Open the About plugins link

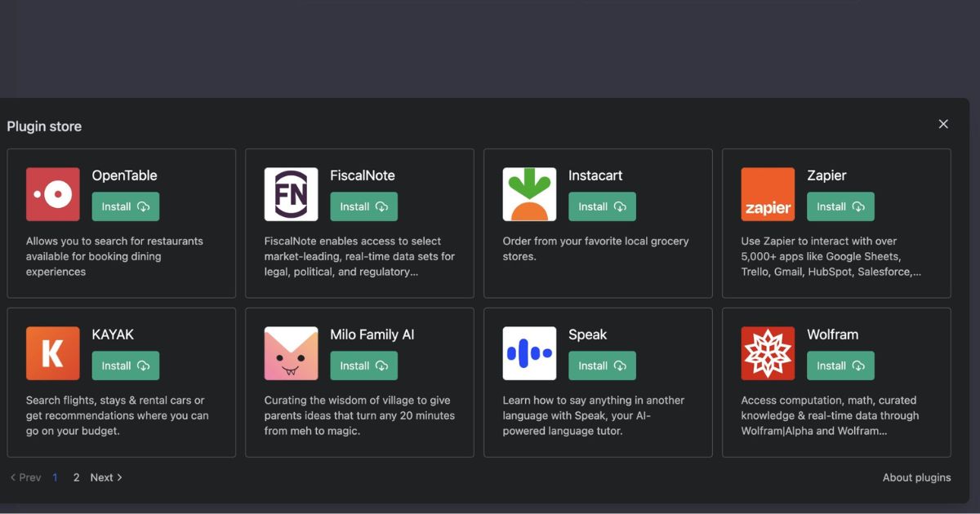click(916, 477)
